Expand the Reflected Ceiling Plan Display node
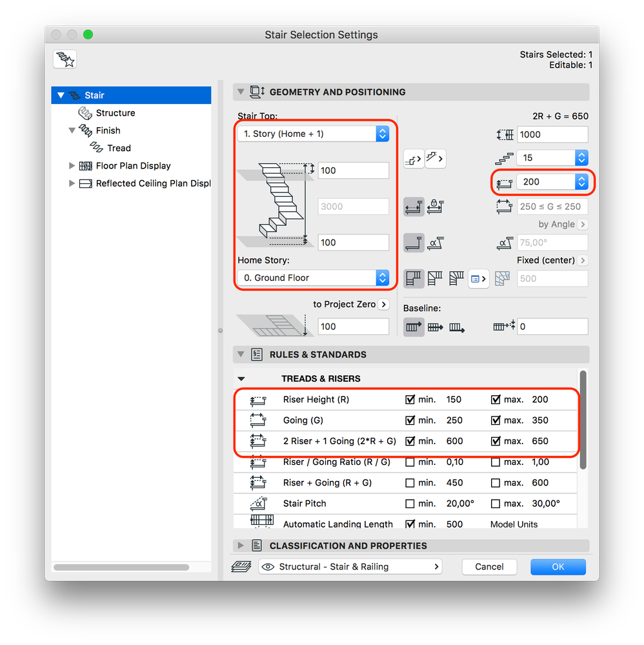This screenshot has height=645, width=644. coord(72,183)
